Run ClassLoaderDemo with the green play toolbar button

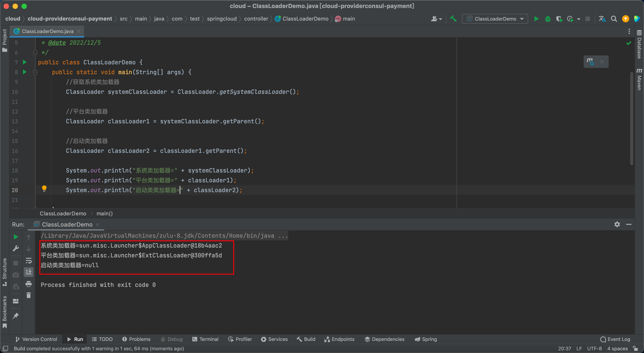(536, 19)
